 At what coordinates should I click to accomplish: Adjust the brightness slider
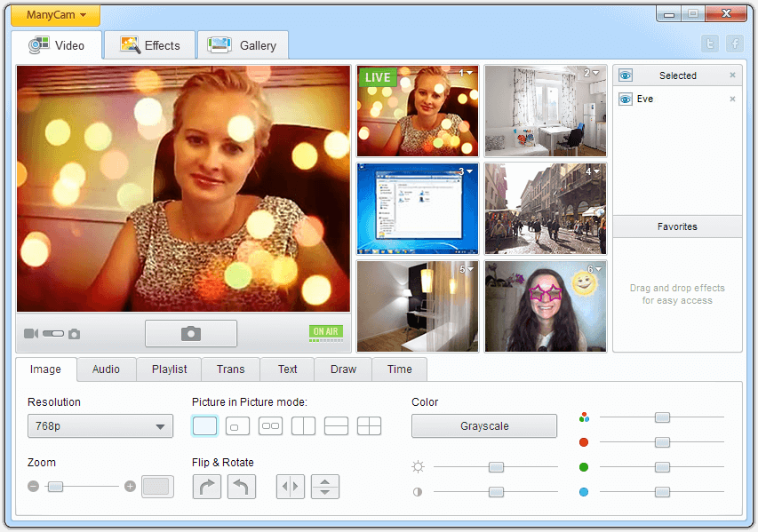pos(496,466)
